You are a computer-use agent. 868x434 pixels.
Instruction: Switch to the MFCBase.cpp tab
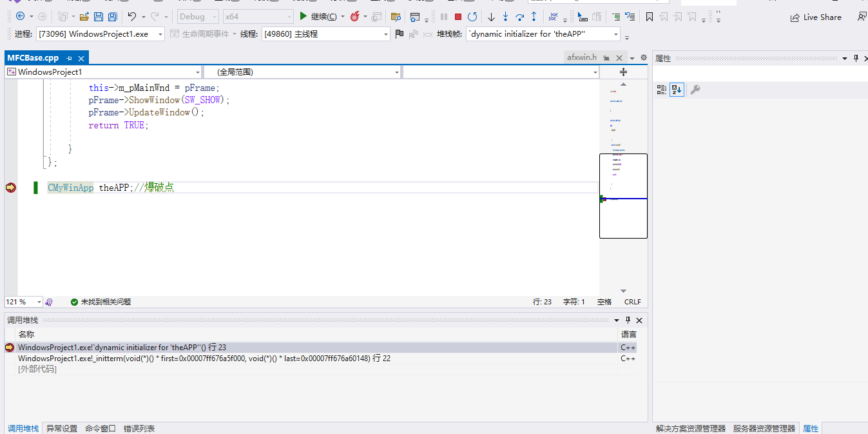[33, 58]
